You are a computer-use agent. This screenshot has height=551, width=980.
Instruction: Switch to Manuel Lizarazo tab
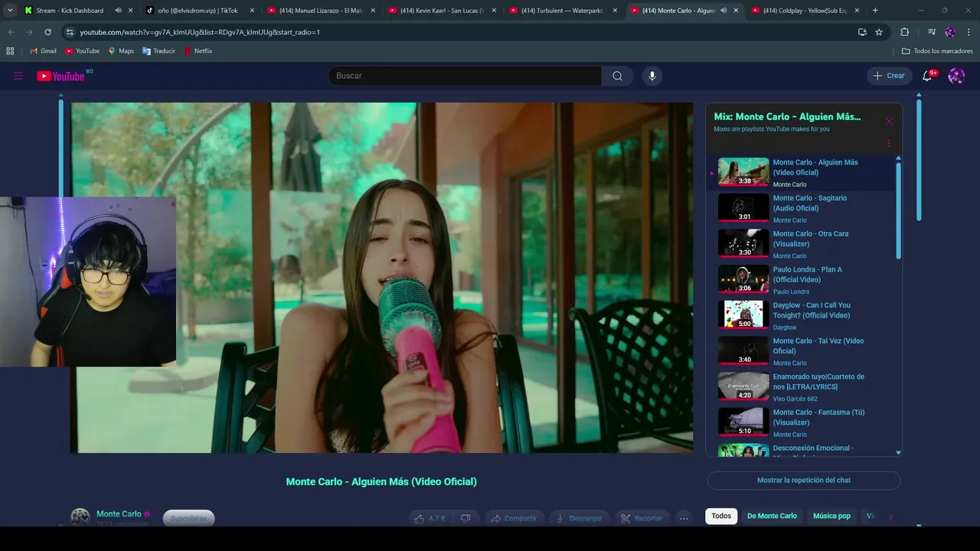tap(320, 11)
